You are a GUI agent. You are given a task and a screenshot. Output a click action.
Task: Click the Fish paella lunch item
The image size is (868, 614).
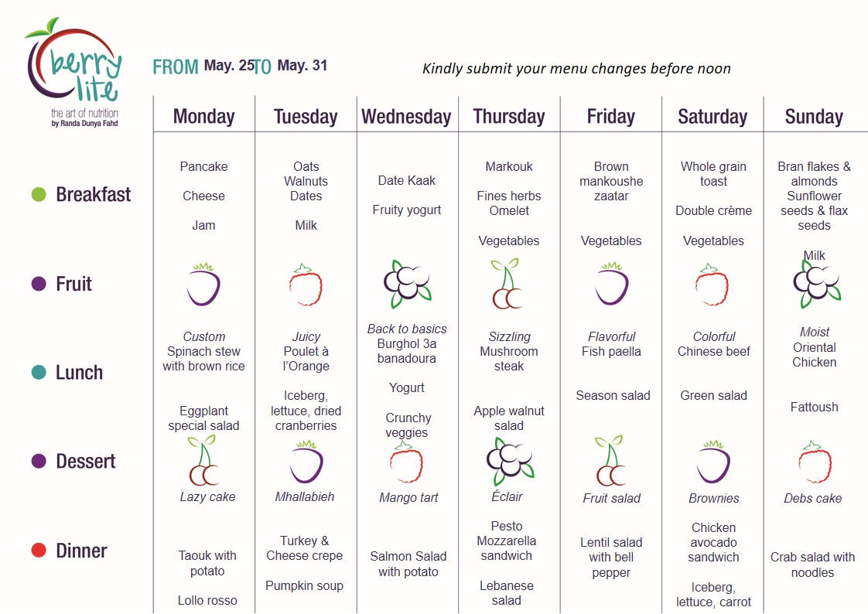tap(611, 351)
